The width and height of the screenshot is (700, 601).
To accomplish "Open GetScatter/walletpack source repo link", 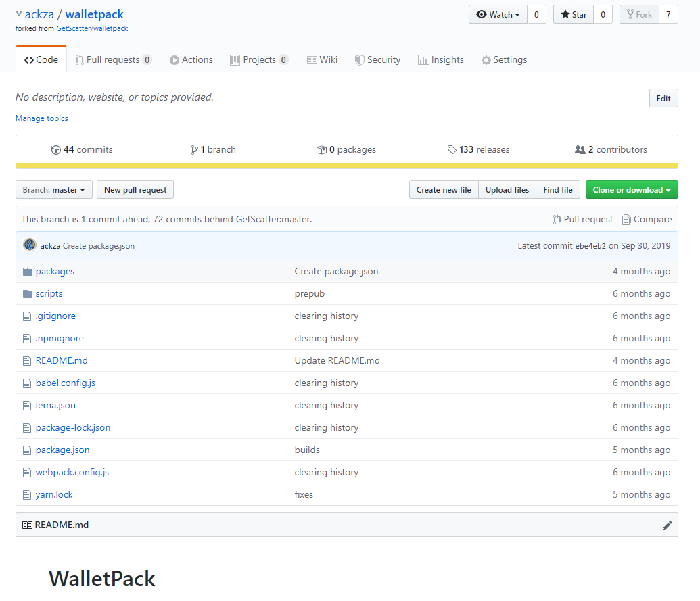I will click(92, 28).
